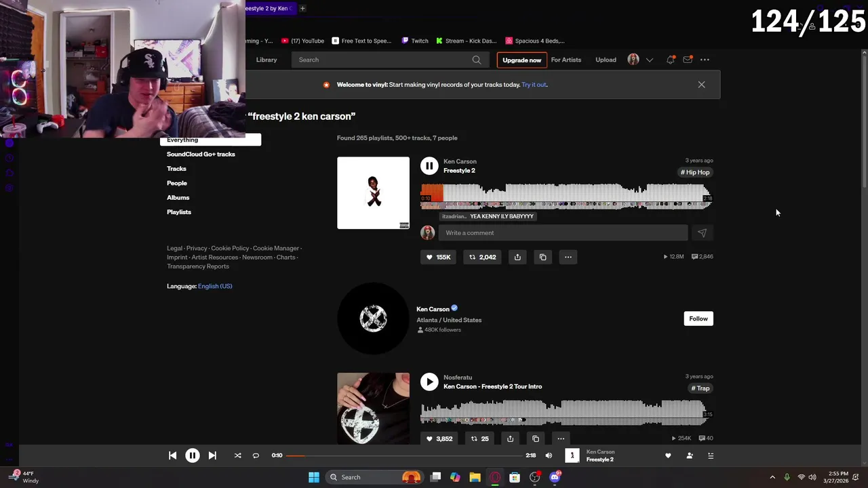
Task: Play the Freestyle 2 Tour Intro track
Action: tap(429, 382)
